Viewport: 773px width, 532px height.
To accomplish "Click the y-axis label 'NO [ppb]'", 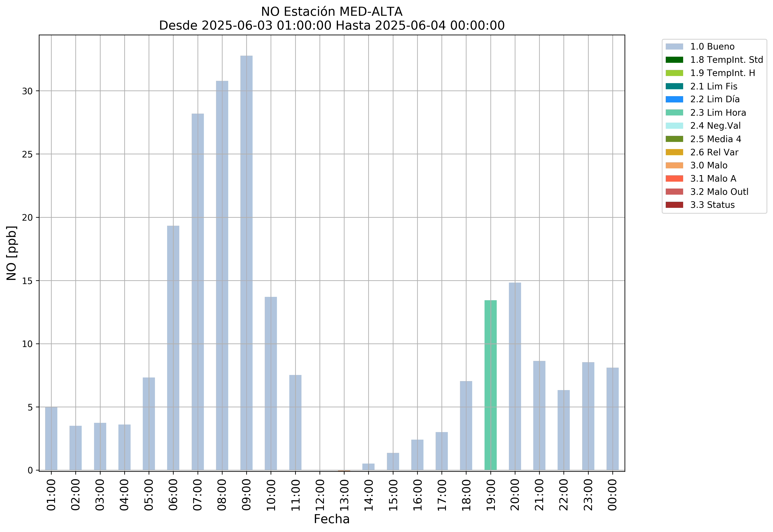I will 11,253.
